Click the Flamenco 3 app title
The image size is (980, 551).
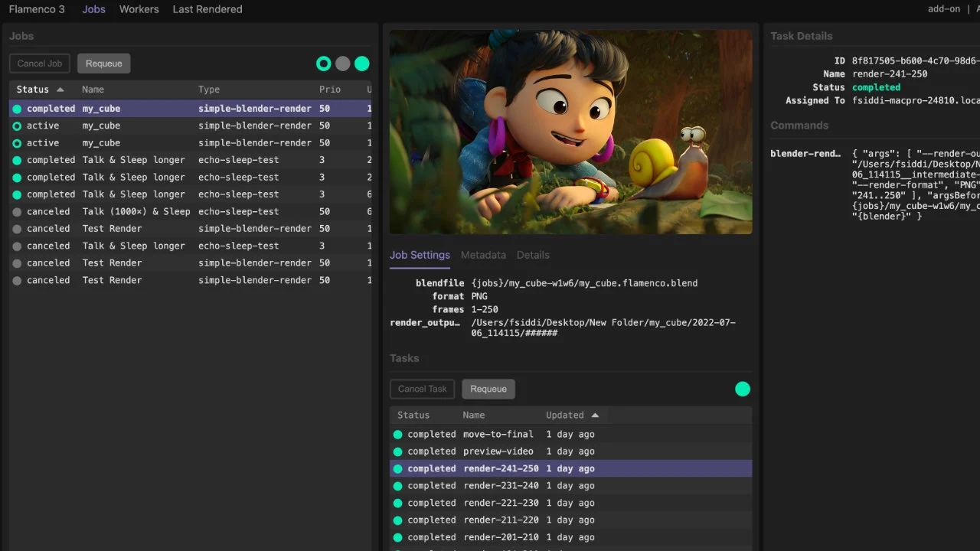[x=37, y=9]
